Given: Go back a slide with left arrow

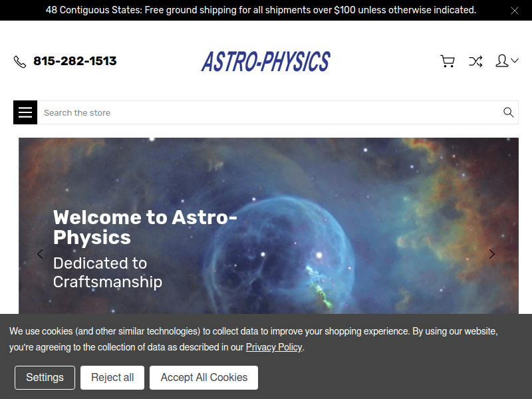Looking at the screenshot, I should tap(40, 254).
